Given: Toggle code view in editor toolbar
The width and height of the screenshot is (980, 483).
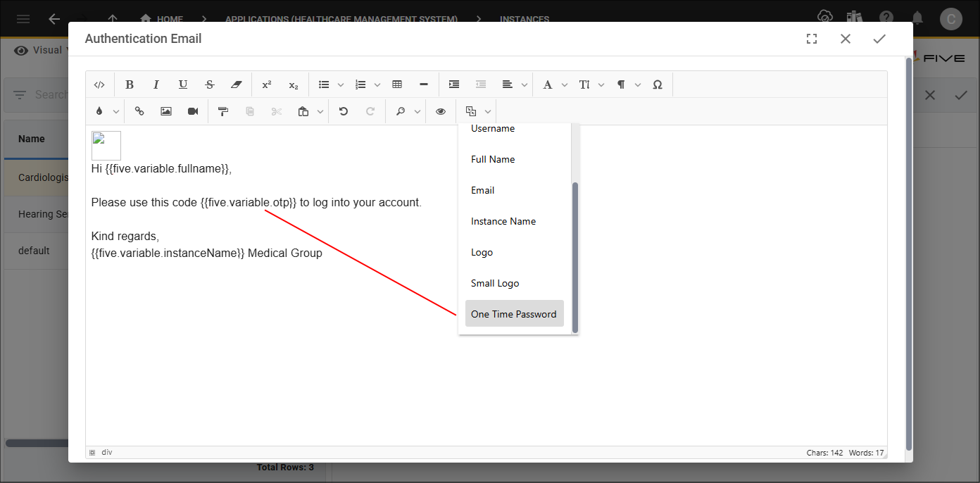Looking at the screenshot, I should tap(99, 84).
